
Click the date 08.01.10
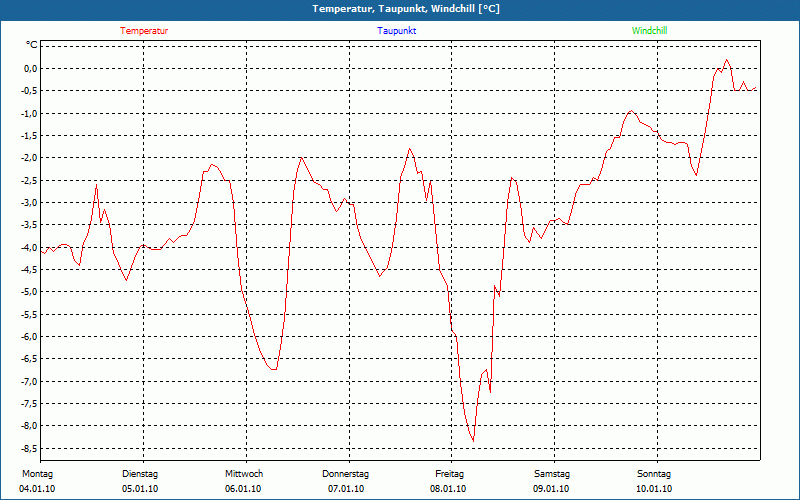448,489
